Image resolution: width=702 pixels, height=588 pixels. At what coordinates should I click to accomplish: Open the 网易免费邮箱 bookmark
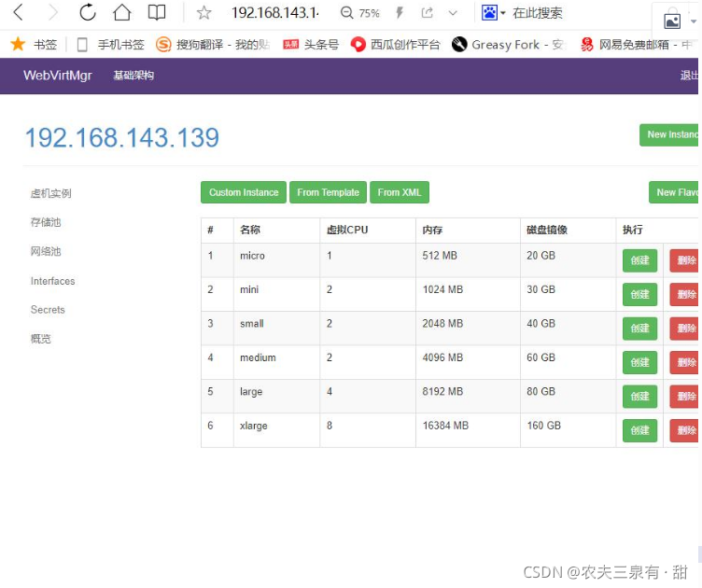click(x=636, y=44)
